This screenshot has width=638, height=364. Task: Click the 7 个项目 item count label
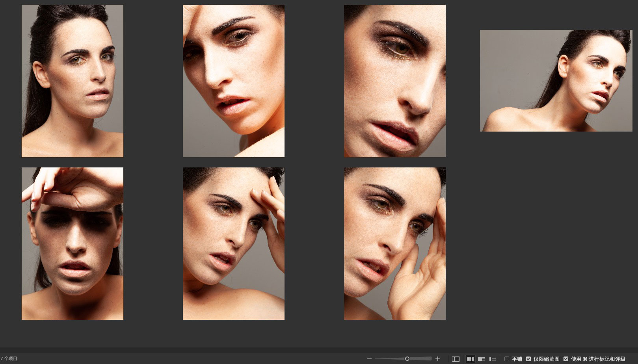pos(9,358)
